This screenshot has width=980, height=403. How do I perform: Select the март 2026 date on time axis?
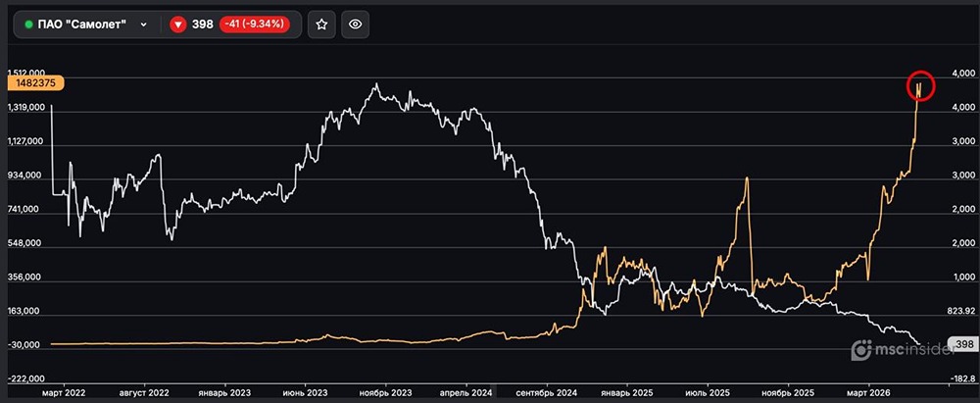(868, 394)
